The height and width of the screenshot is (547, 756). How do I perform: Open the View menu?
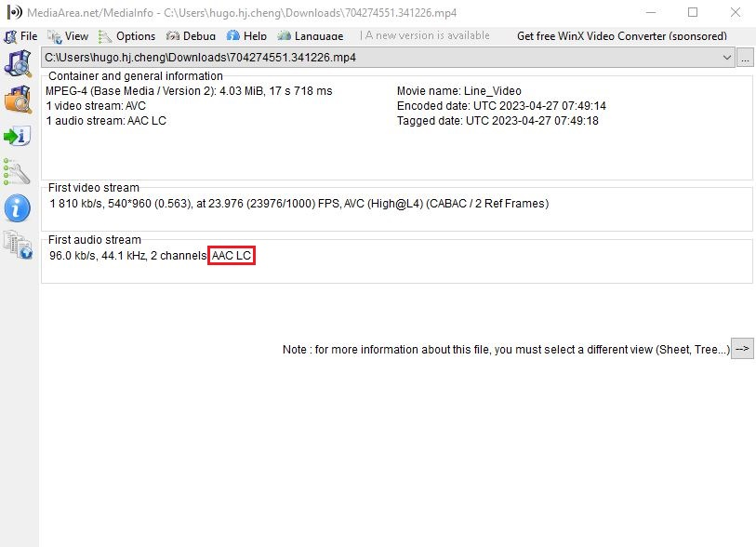(68, 36)
